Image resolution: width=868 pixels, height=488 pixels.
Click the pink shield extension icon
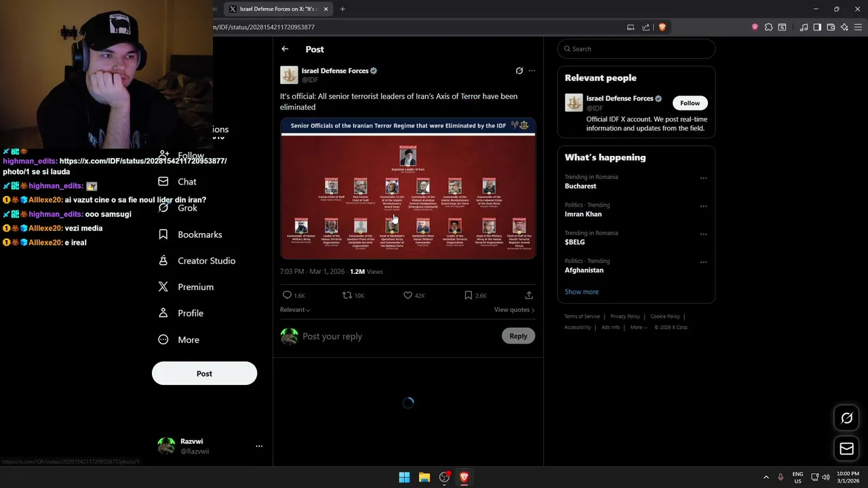755,27
